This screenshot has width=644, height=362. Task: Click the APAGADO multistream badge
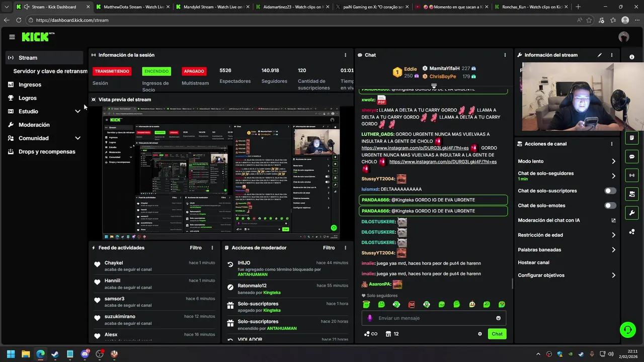194,71
